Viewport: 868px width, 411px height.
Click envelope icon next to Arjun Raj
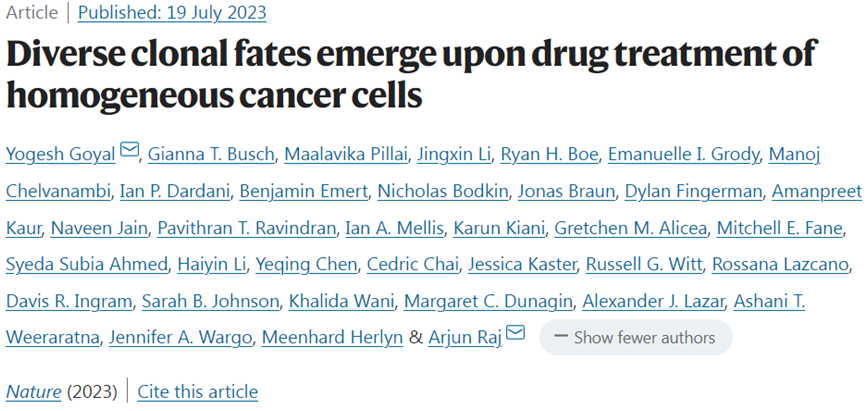coord(515,332)
